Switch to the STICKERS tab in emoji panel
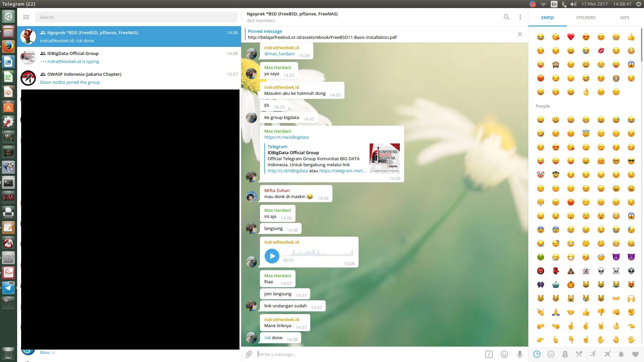644x362 pixels. [586, 17]
